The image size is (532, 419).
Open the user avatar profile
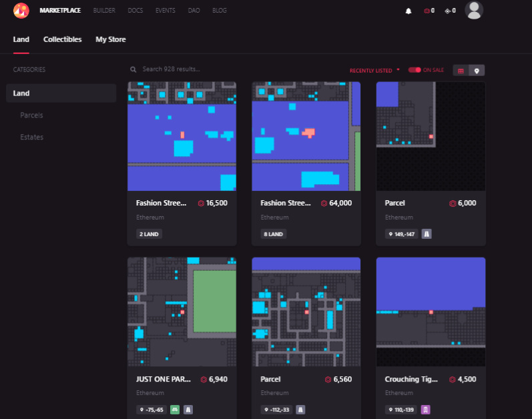point(474,10)
